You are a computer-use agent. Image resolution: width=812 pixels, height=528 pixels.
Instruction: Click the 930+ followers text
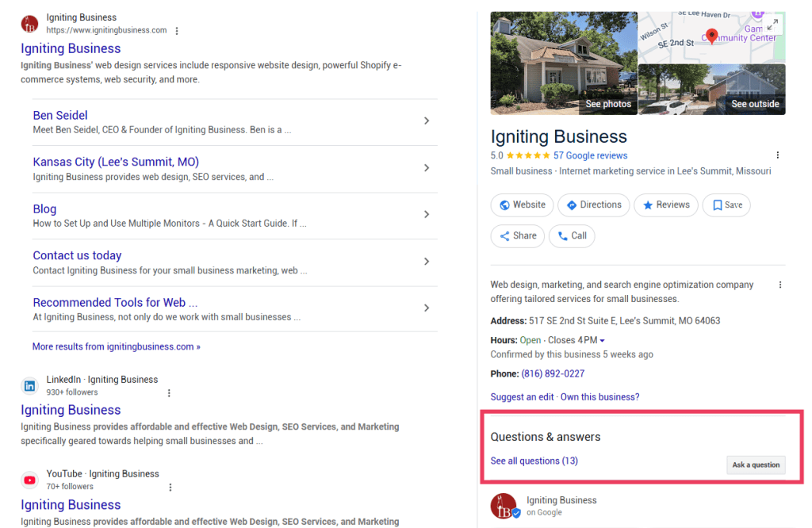[x=72, y=392]
